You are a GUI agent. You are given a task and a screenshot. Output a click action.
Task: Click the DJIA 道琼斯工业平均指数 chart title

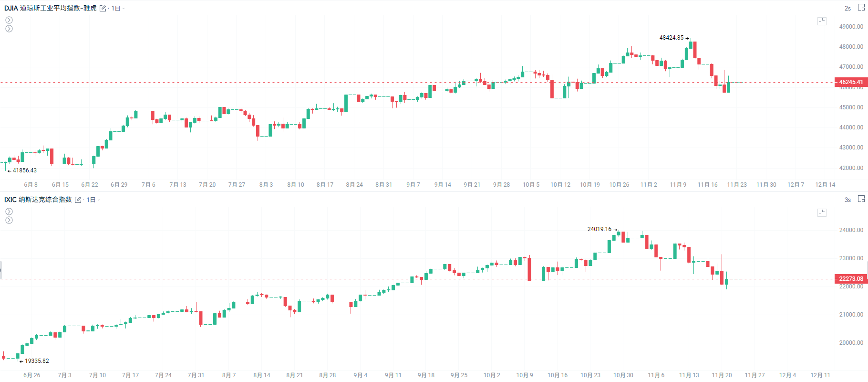51,8
